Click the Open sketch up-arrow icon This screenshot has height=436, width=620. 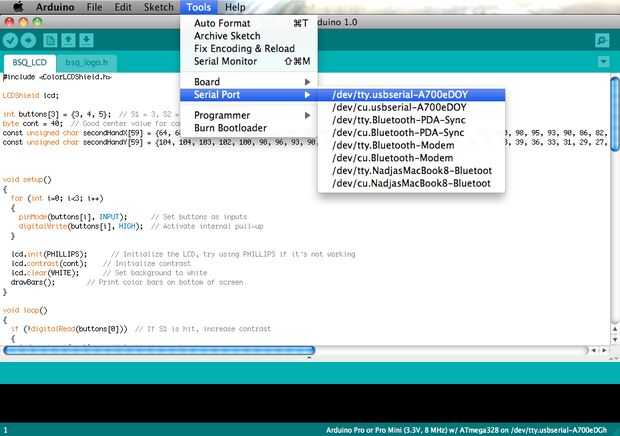[x=68, y=40]
